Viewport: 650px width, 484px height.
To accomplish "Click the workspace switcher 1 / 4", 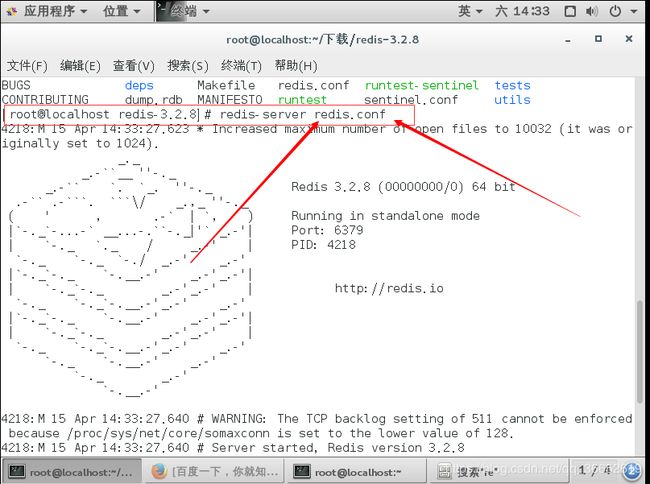I will [594, 471].
